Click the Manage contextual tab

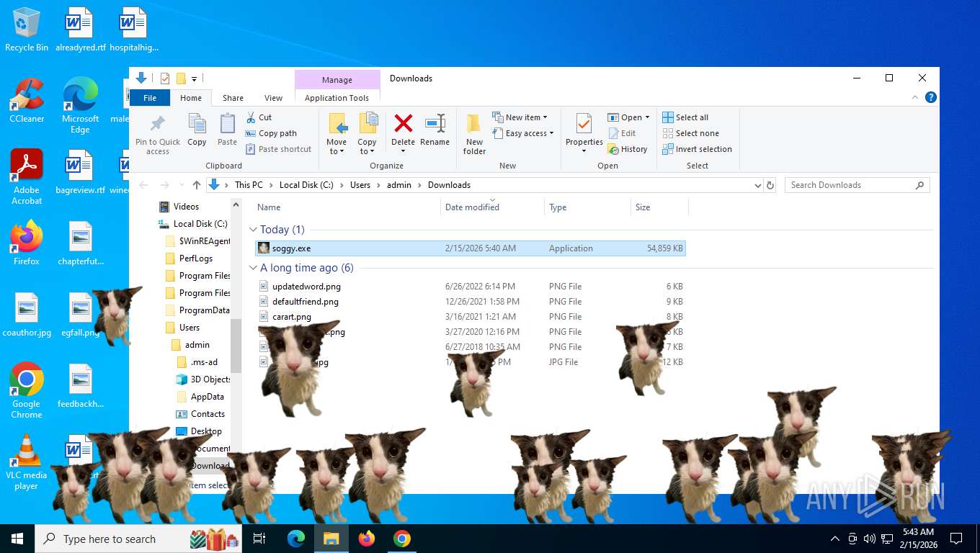click(337, 80)
